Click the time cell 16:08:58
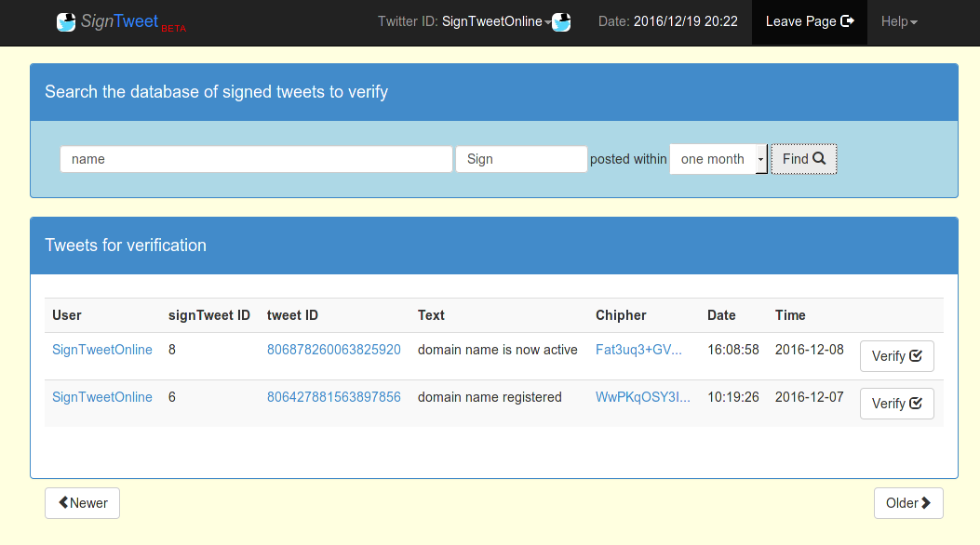Image resolution: width=980 pixels, height=545 pixels. pyautogui.click(x=733, y=350)
